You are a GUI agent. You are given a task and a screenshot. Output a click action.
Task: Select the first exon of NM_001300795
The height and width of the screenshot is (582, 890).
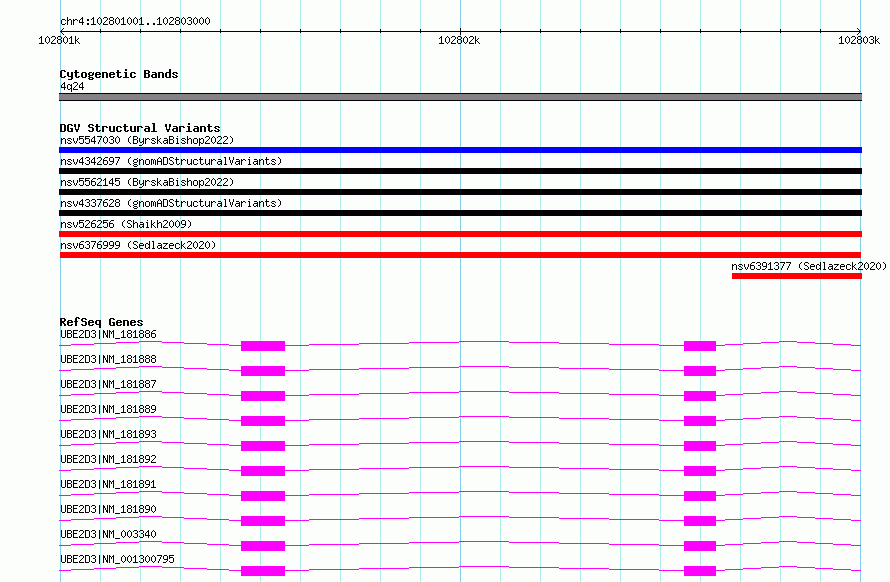click(x=263, y=571)
